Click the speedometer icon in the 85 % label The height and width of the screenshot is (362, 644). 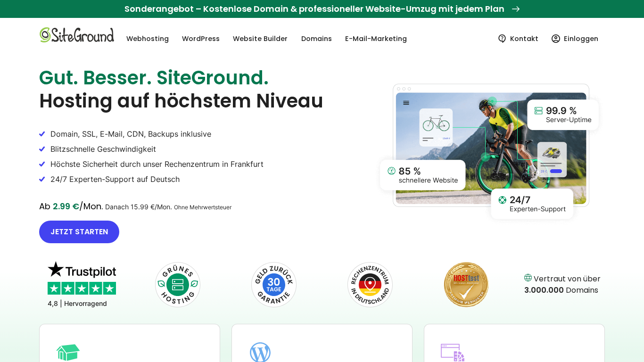pyautogui.click(x=391, y=171)
